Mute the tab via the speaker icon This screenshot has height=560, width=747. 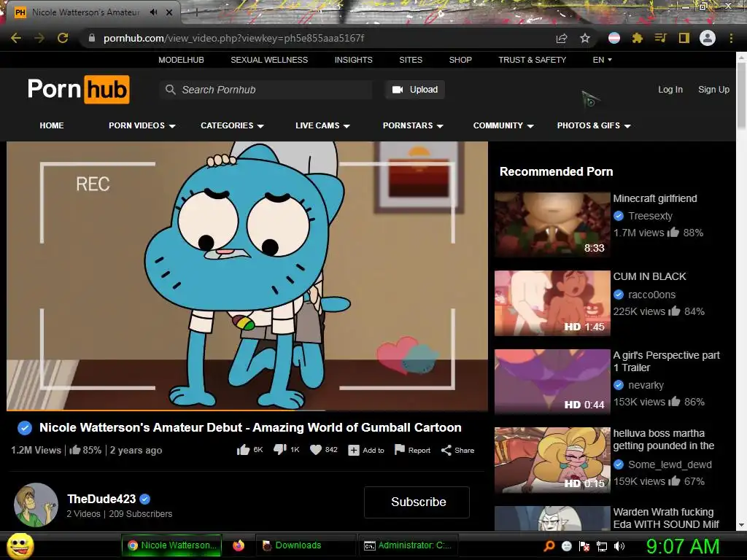pyautogui.click(x=153, y=12)
